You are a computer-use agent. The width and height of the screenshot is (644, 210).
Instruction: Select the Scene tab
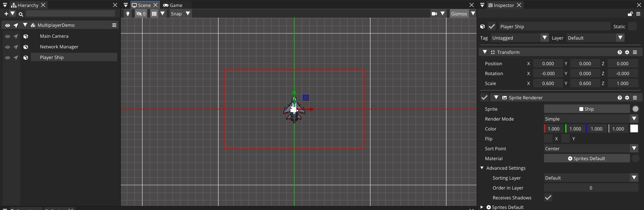tap(145, 5)
